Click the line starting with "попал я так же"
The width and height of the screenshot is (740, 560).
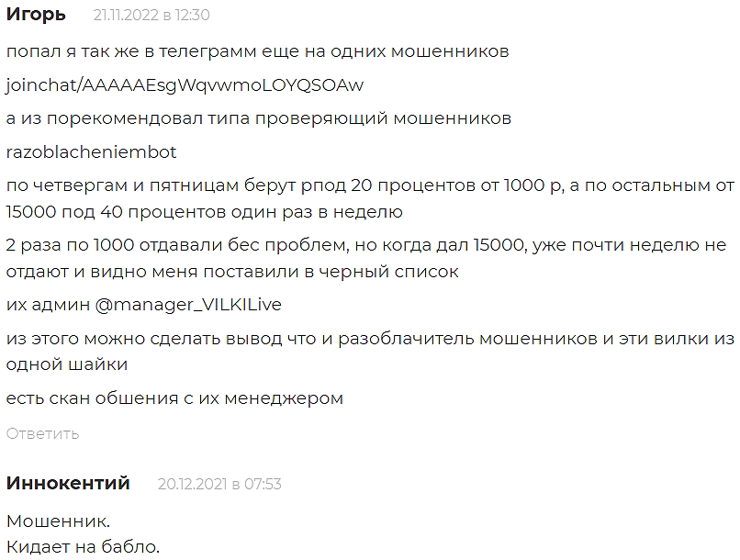(x=257, y=52)
